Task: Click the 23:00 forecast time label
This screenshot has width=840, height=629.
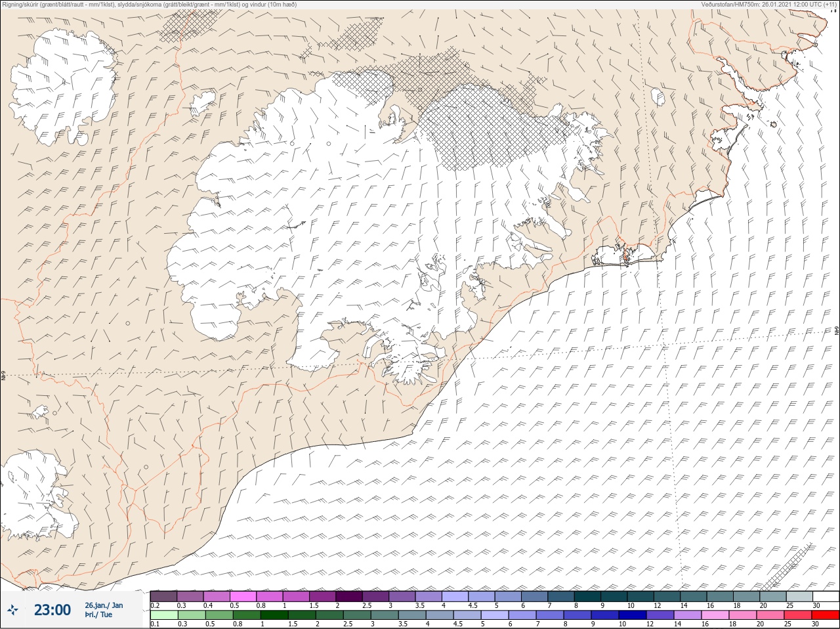Action: click(52, 610)
